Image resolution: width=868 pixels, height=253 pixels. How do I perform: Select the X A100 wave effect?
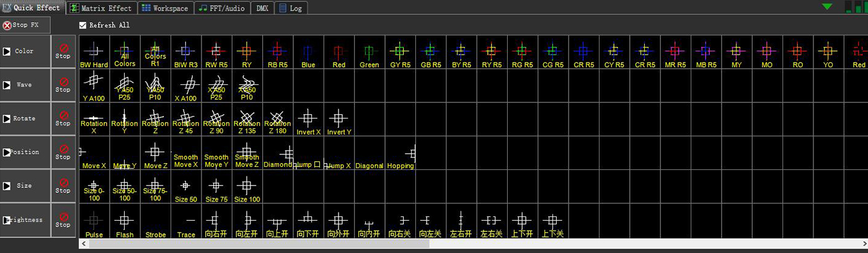[186, 86]
